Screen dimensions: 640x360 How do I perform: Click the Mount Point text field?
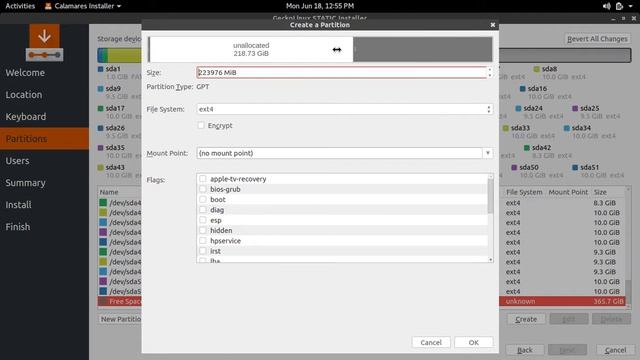339,153
